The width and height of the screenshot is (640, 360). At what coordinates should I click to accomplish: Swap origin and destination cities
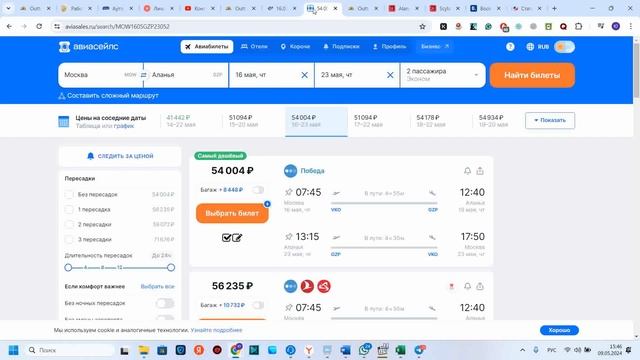[144, 75]
